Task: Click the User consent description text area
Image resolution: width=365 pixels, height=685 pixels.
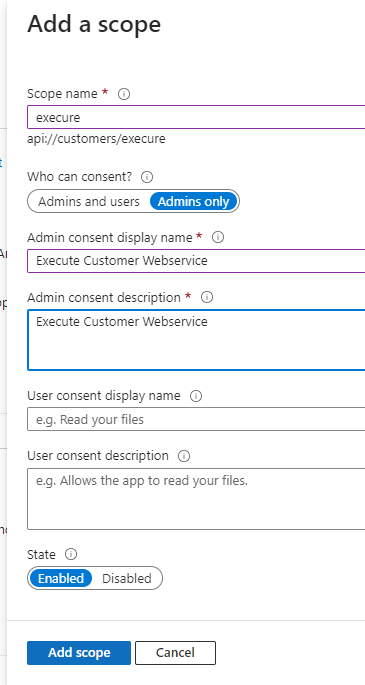Action: point(196,499)
